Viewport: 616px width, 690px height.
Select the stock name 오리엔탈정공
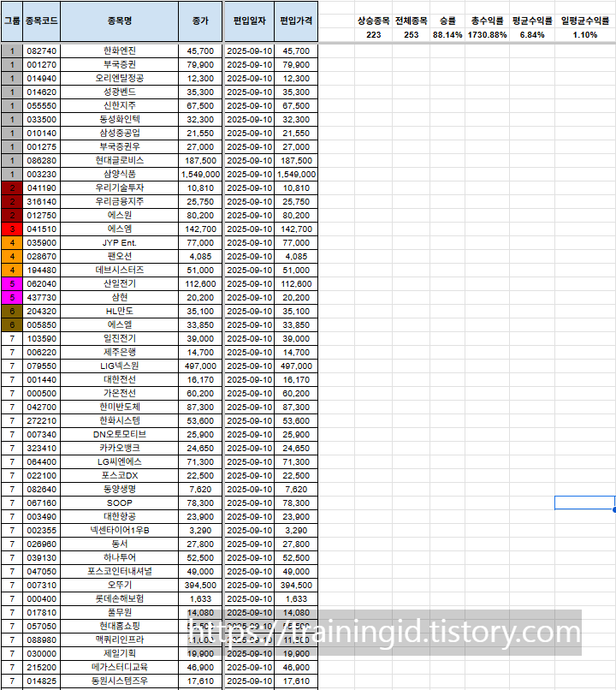pos(119,78)
